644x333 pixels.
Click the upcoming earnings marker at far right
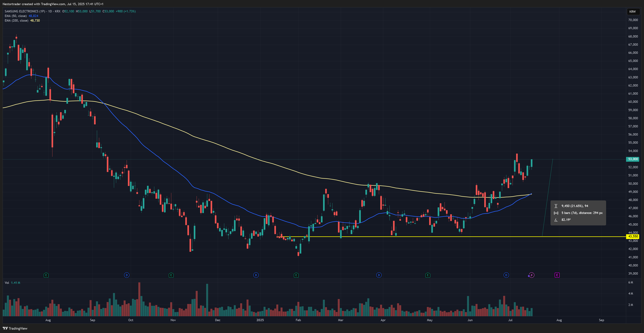(x=557, y=275)
